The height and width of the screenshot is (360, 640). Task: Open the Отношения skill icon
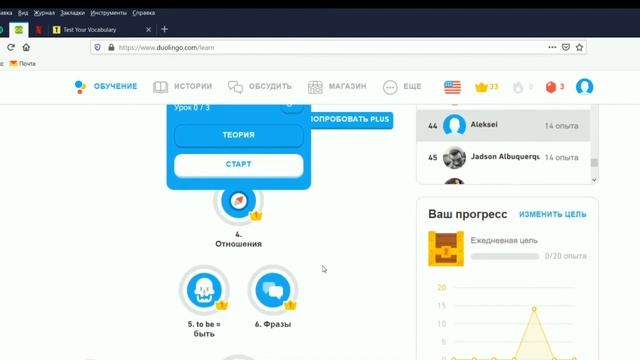pyautogui.click(x=238, y=202)
